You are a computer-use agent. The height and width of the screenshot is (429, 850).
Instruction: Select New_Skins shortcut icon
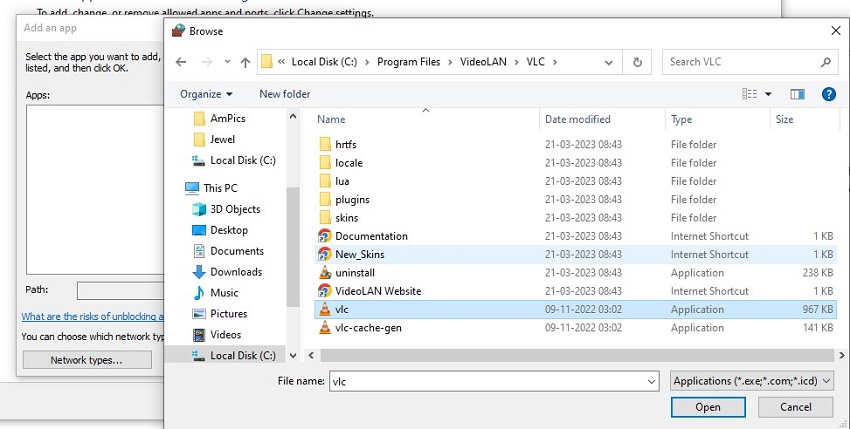[x=325, y=254]
